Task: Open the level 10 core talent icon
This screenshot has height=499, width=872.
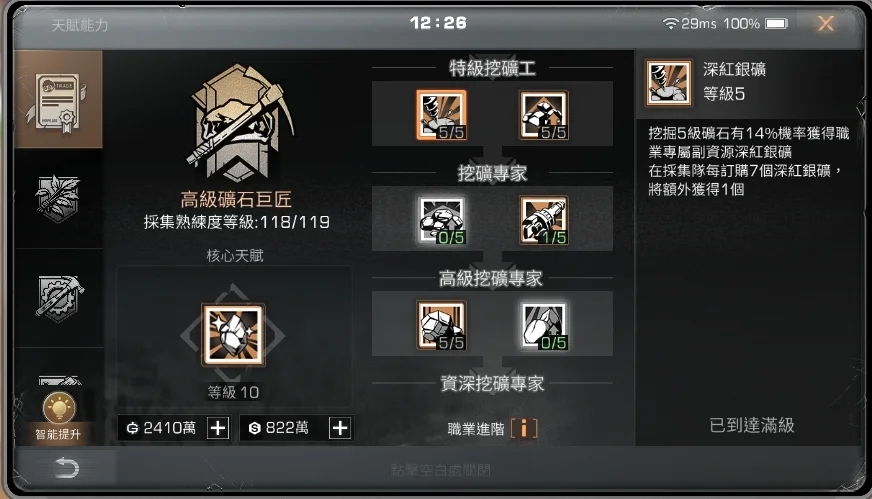Action: click(233, 334)
